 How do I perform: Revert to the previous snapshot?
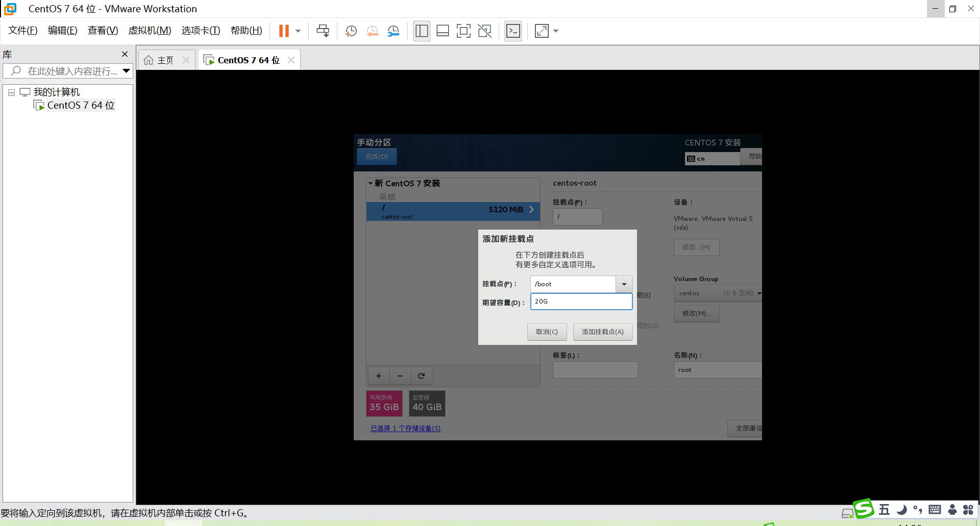(x=372, y=31)
